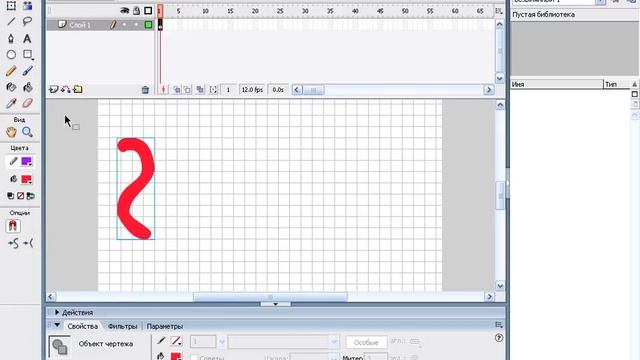Select the Line tool
The height and width of the screenshot is (360, 640).
point(11,21)
